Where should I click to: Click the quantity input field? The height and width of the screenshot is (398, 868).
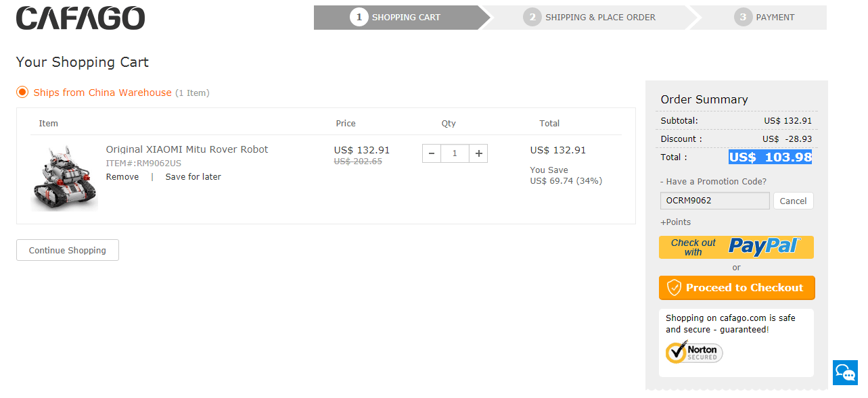click(455, 153)
